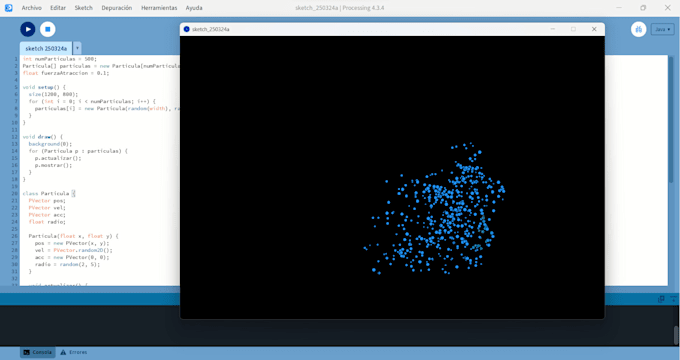The width and height of the screenshot is (680, 360).
Task: Open the Depuración menu
Action: [x=117, y=8]
